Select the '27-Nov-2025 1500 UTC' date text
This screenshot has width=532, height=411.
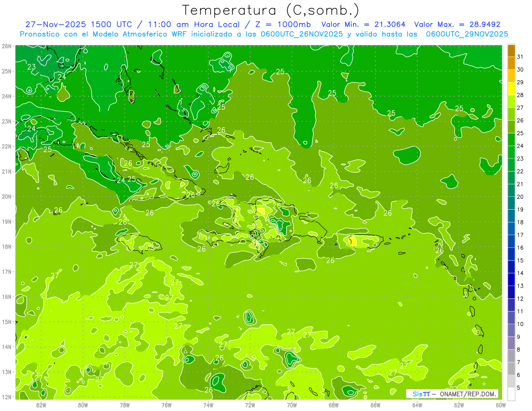coord(79,24)
